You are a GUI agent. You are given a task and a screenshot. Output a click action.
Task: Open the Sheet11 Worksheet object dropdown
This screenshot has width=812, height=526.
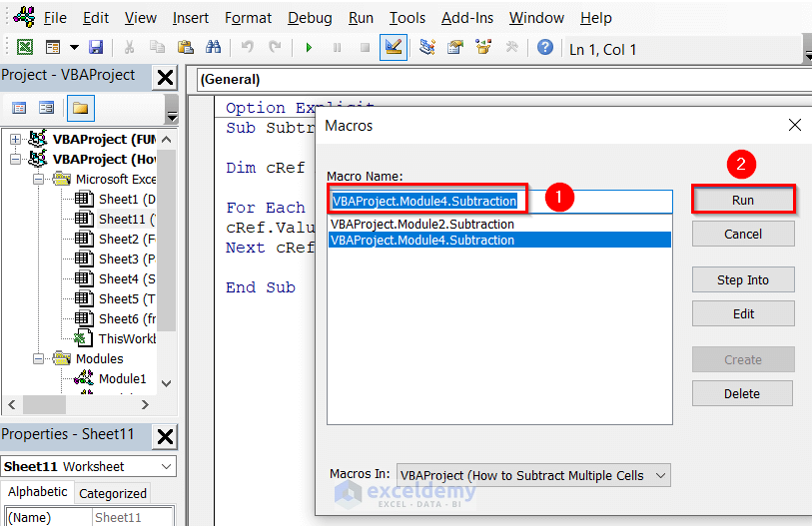coord(89,466)
